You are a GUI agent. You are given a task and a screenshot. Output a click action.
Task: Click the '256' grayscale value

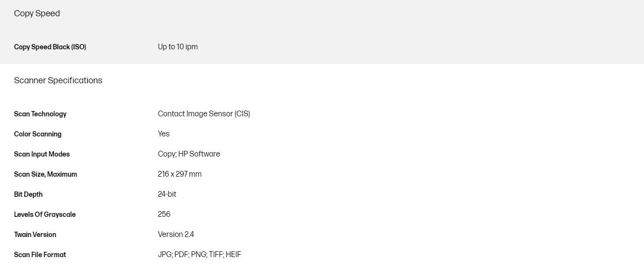(164, 214)
